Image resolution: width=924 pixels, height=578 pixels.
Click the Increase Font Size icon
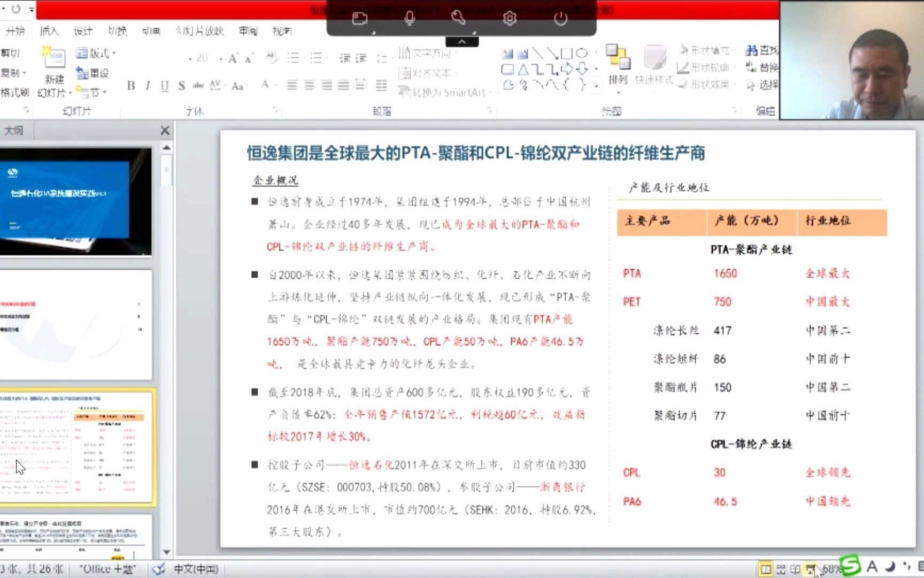tap(233, 58)
